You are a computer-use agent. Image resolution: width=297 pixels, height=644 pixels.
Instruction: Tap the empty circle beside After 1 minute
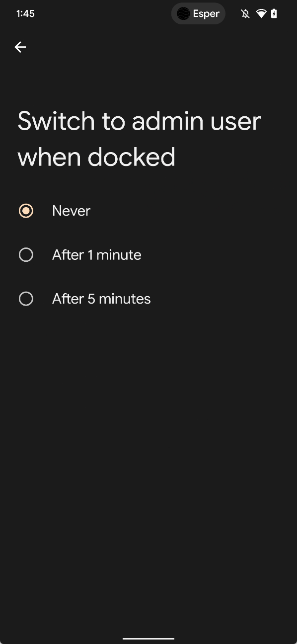(26, 254)
